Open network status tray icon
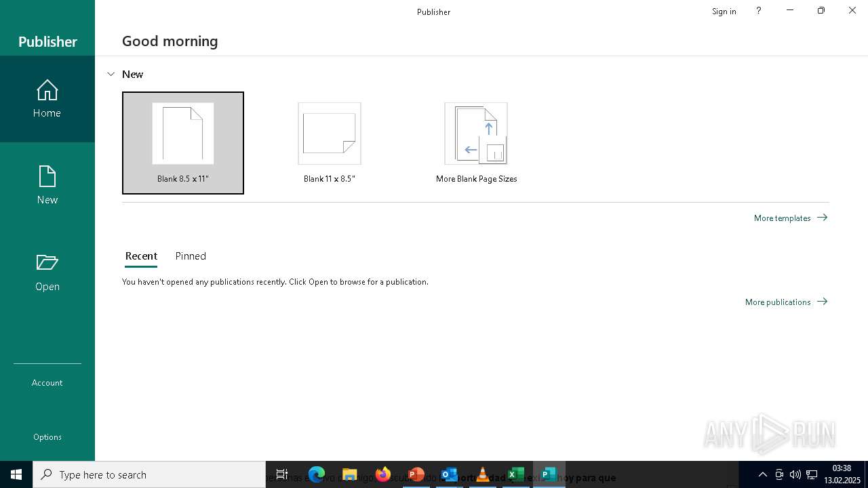The height and width of the screenshot is (488, 868). pyautogui.click(x=812, y=474)
